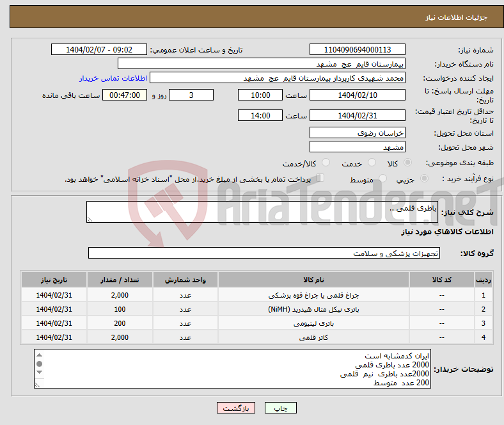Click price validity date field in the form
Viewport: 504px width, 425px height.
(x=357, y=115)
